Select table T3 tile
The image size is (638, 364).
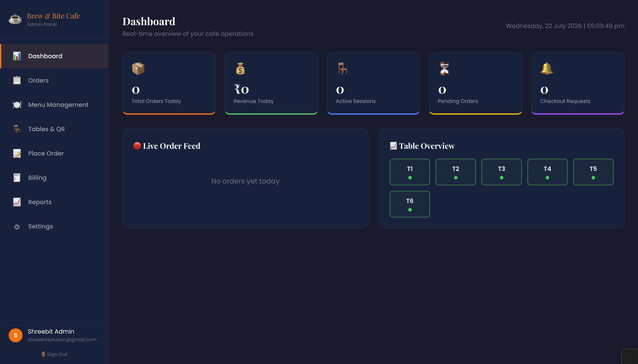pyautogui.click(x=502, y=172)
